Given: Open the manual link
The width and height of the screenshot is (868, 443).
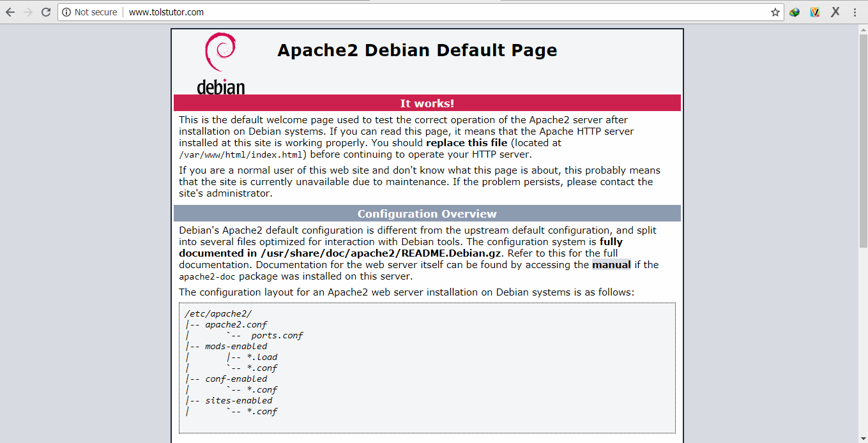Looking at the screenshot, I should (611, 265).
